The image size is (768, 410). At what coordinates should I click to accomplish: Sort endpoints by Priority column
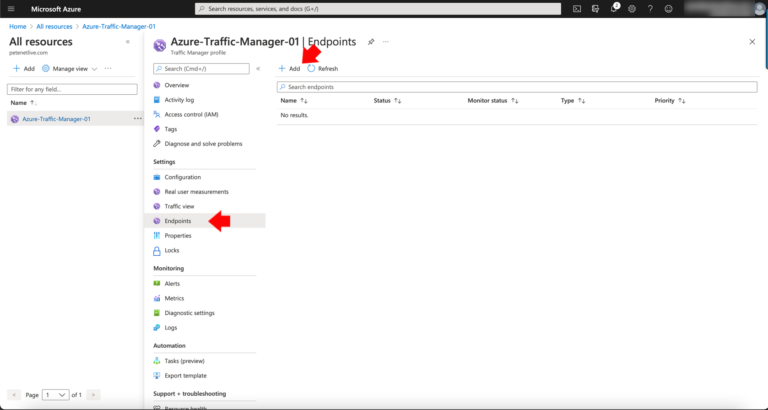[670, 100]
